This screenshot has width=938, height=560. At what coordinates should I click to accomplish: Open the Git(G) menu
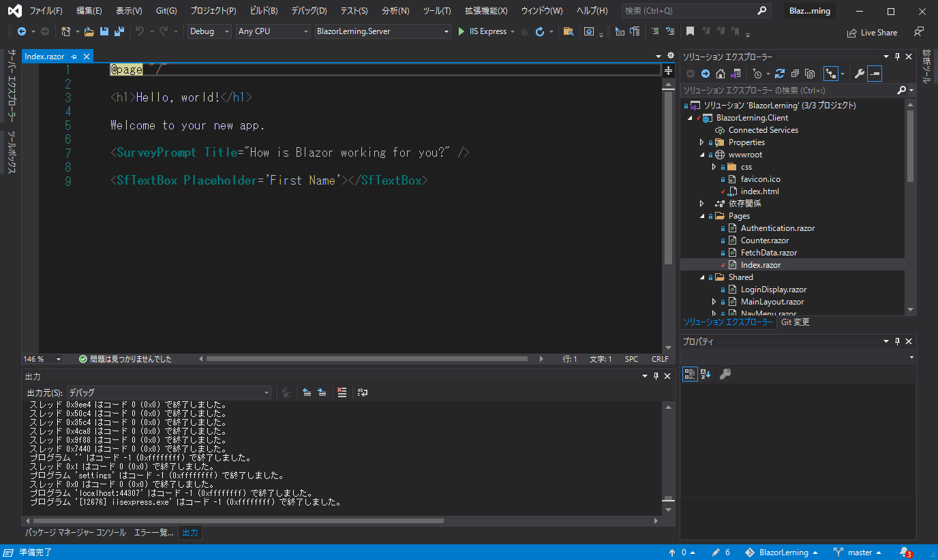(166, 11)
